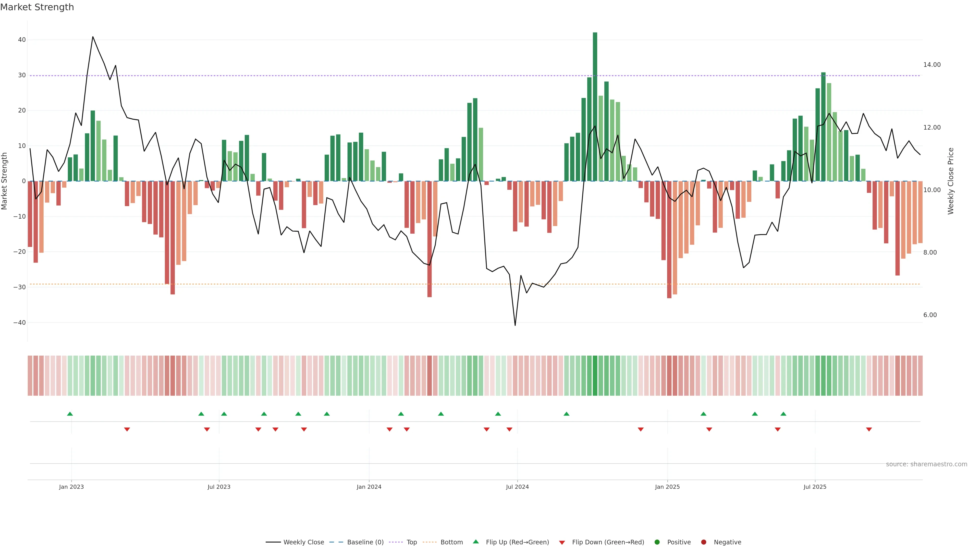Image resolution: width=980 pixels, height=551 pixels.
Task: Click the darkest green heatmap strip cell
Action: click(595, 375)
